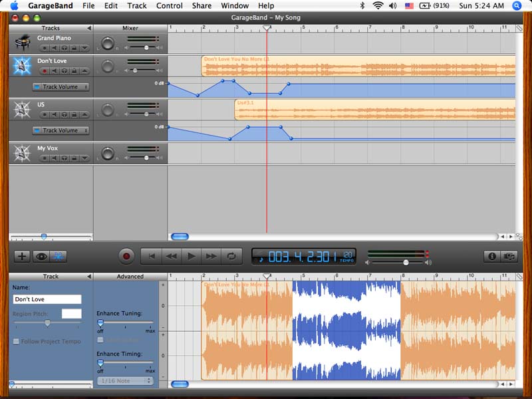
Task: Collapse editor Track column with header triangle
Action: point(89,277)
